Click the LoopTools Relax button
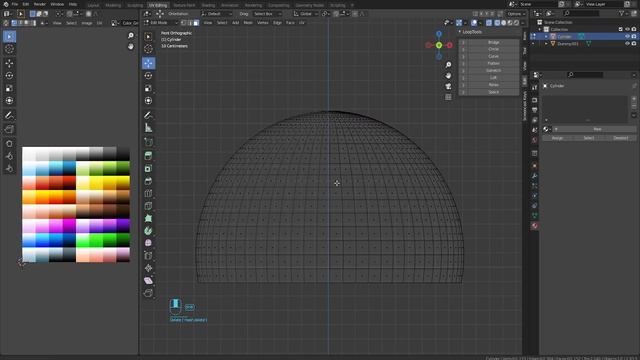 point(493,85)
